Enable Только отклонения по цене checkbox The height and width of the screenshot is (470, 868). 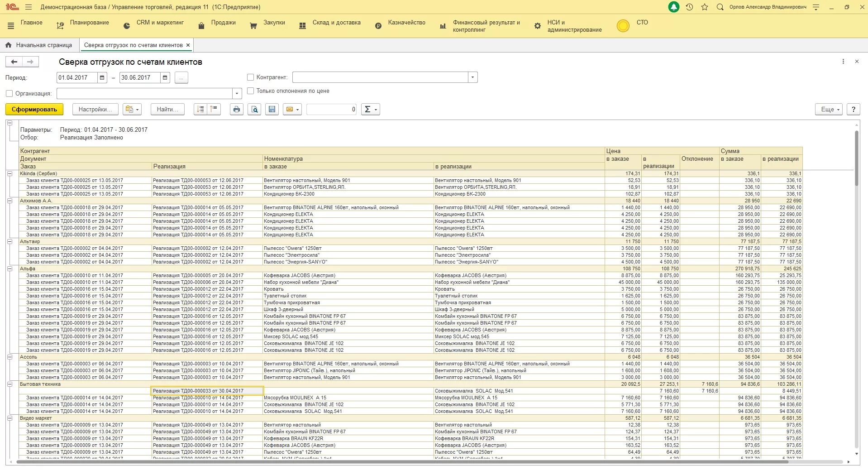(x=250, y=91)
